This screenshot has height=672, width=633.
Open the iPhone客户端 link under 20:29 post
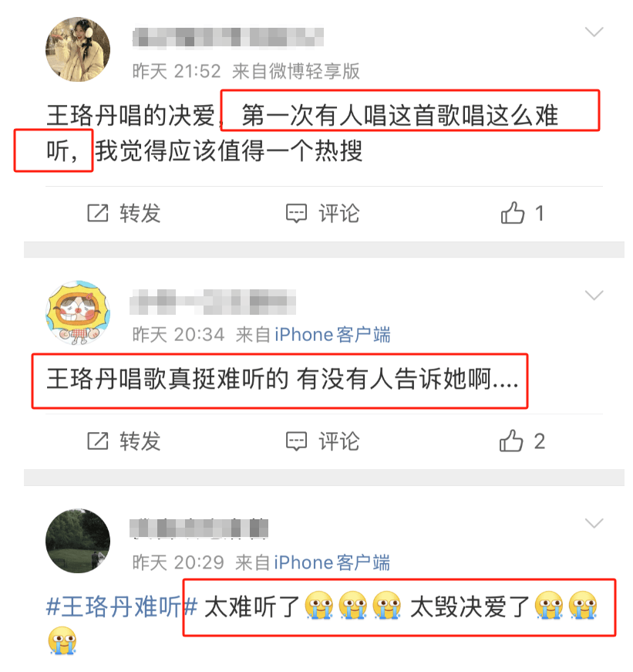pos(332,562)
